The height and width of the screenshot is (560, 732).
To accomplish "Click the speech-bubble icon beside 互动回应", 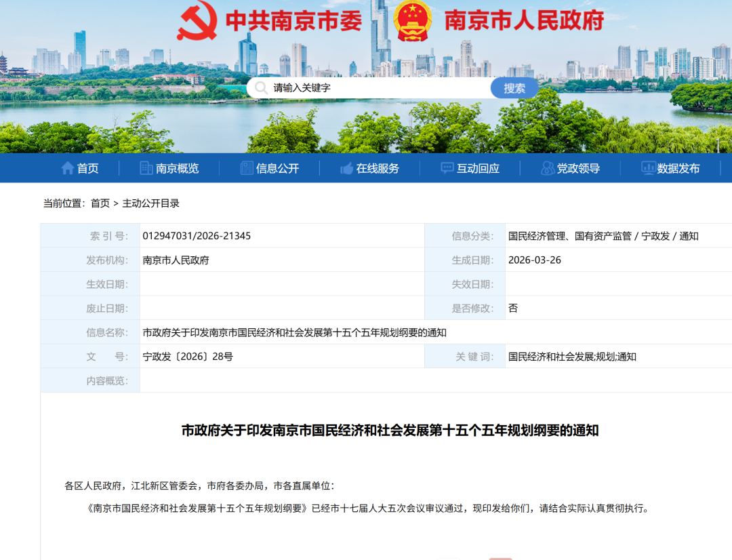I will pos(445,168).
